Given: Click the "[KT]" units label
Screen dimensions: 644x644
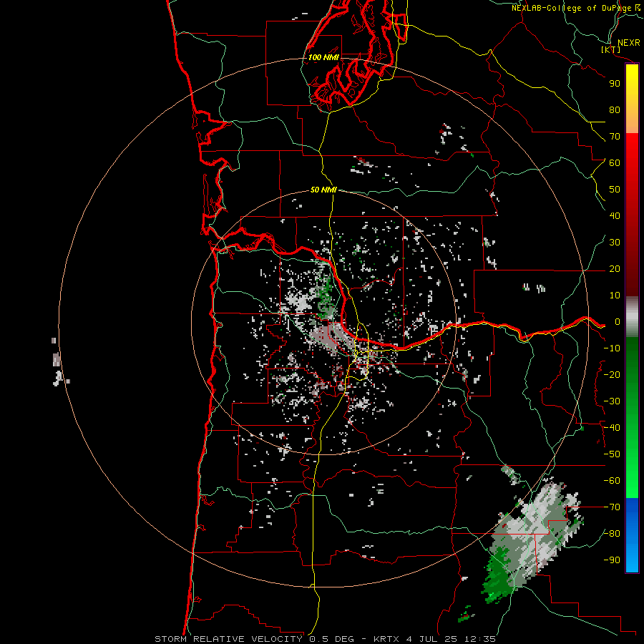Looking at the screenshot, I should coord(611,49).
